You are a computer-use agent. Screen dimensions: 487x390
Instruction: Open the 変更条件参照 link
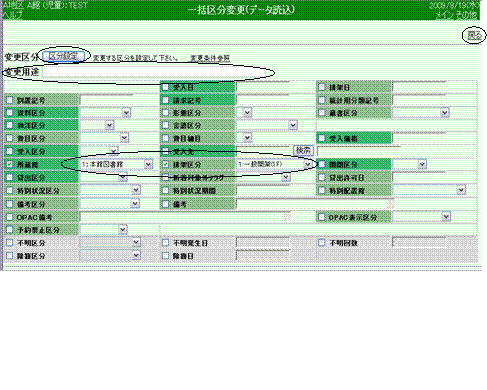210,58
